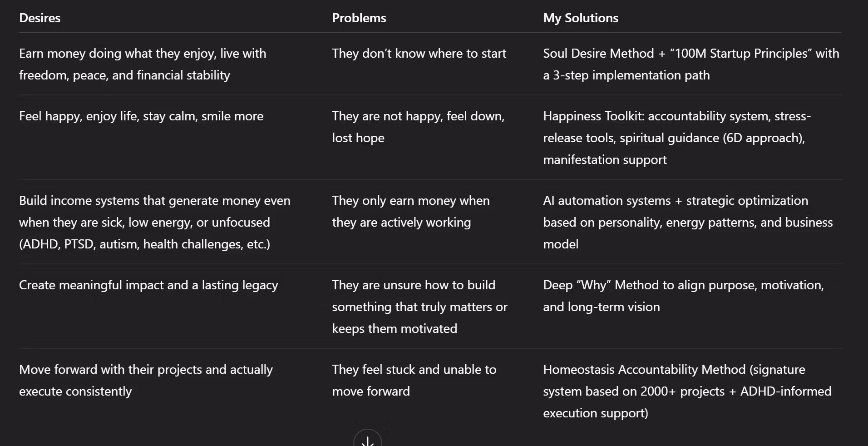This screenshot has width=868, height=446.
Task: Click the 'They only earn money when' problem cell
Action: [x=411, y=211]
